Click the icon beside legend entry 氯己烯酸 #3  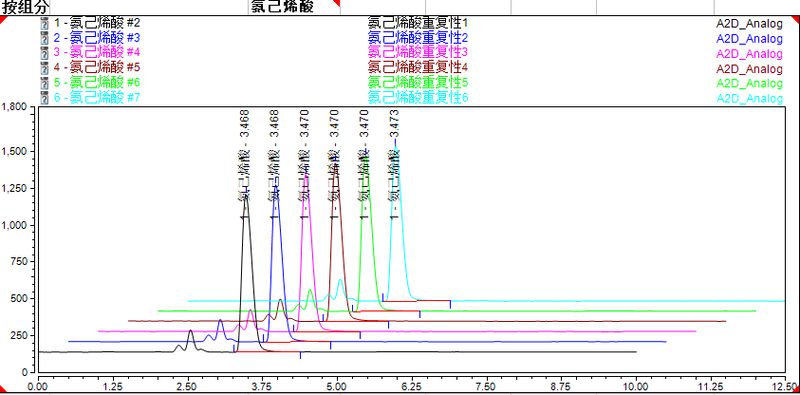coord(44,38)
